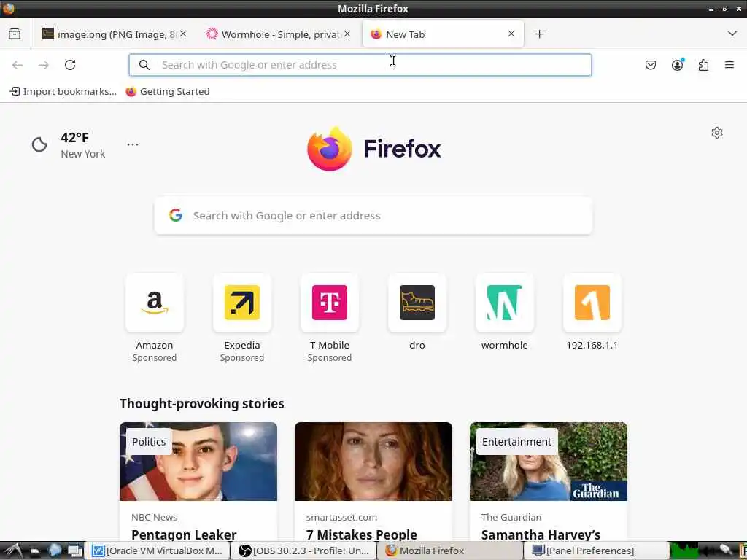Open new tab page settings gear
The width and height of the screenshot is (747, 560).
pyautogui.click(x=717, y=133)
